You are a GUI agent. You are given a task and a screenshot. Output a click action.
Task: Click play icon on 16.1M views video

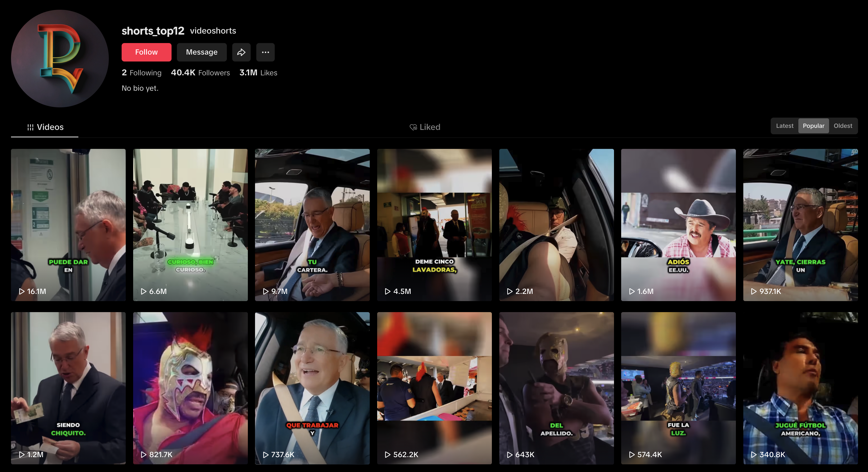tap(22, 291)
